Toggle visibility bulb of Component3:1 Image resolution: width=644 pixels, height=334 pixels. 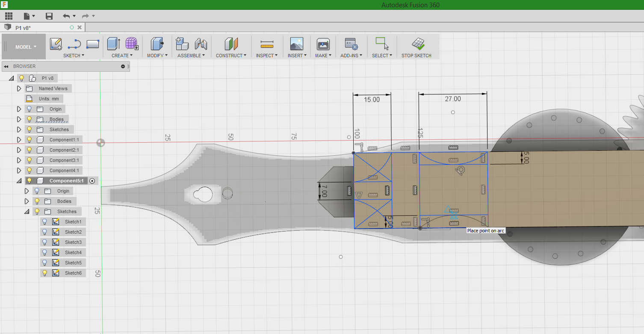click(x=30, y=160)
